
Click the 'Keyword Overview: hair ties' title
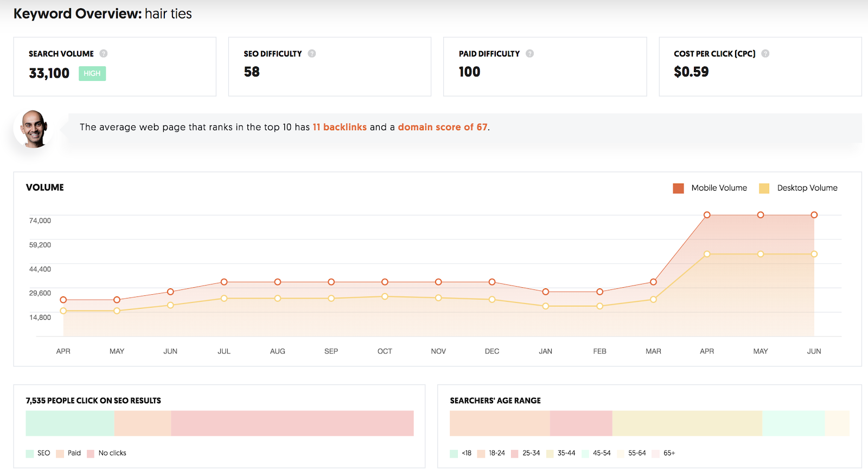tap(103, 14)
